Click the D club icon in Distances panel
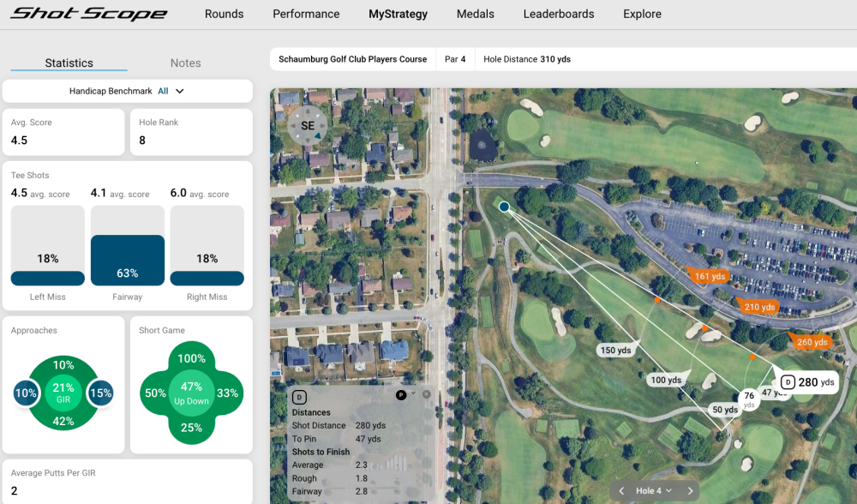The image size is (857, 504). [299, 397]
